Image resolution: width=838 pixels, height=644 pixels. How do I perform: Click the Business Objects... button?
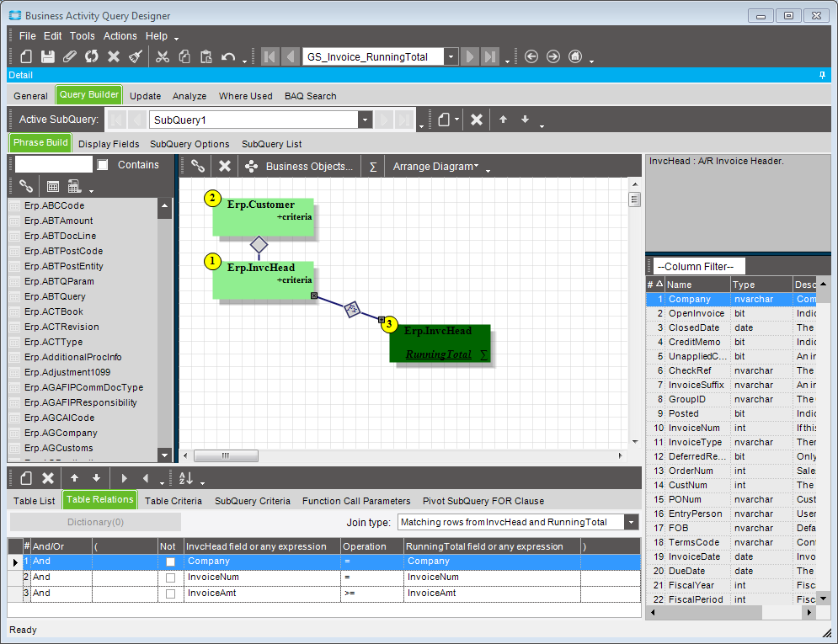309,167
